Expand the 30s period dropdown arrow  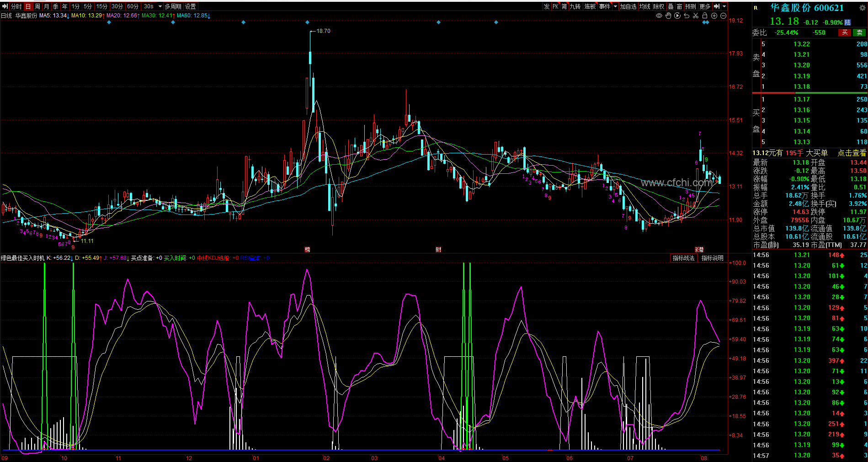pyautogui.click(x=160, y=6)
